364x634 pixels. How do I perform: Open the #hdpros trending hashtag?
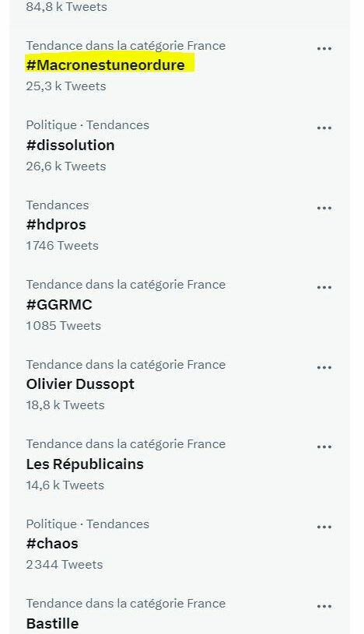coord(56,225)
